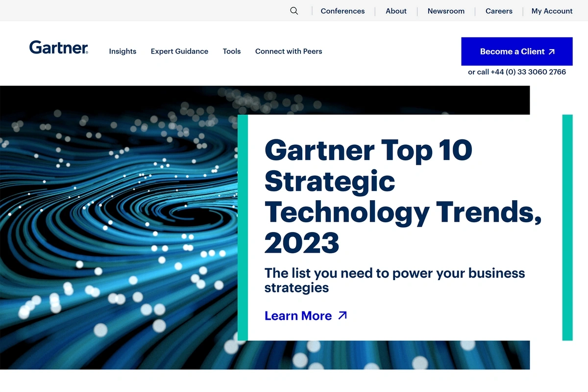Open the search icon in the top bar
Screen dimensions: 588x392
(294, 10)
